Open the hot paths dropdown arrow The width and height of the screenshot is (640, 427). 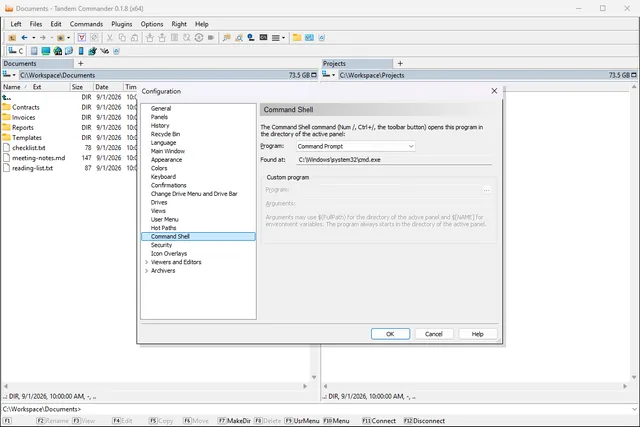coord(68,38)
